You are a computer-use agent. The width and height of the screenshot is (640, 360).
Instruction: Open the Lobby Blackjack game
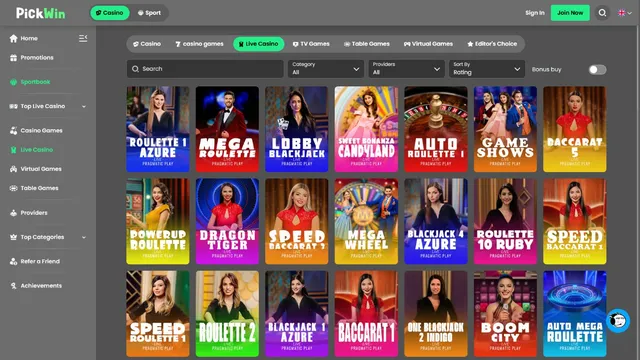[x=297, y=129]
